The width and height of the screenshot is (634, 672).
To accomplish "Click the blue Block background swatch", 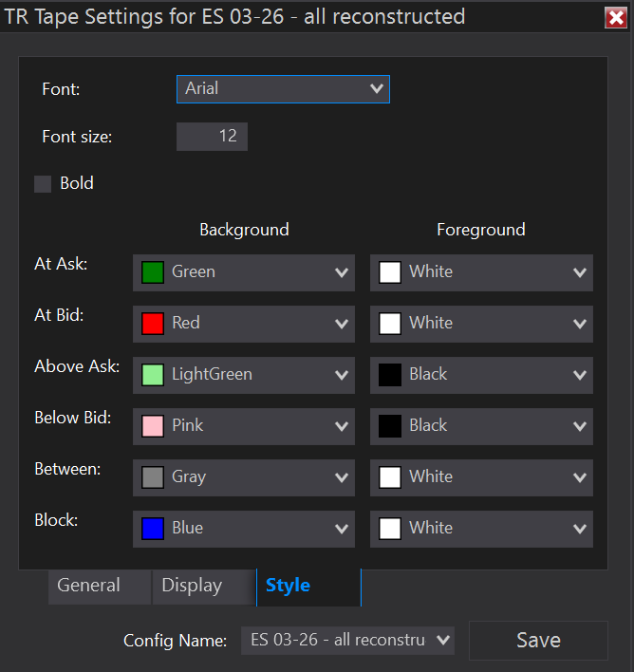I will click(x=153, y=529).
